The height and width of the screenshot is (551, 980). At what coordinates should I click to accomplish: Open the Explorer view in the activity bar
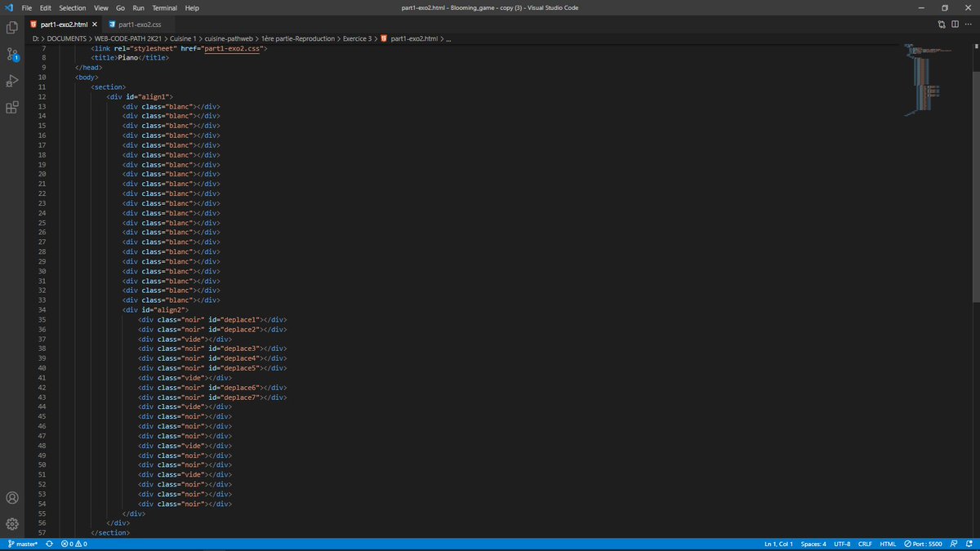click(x=12, y=28)
